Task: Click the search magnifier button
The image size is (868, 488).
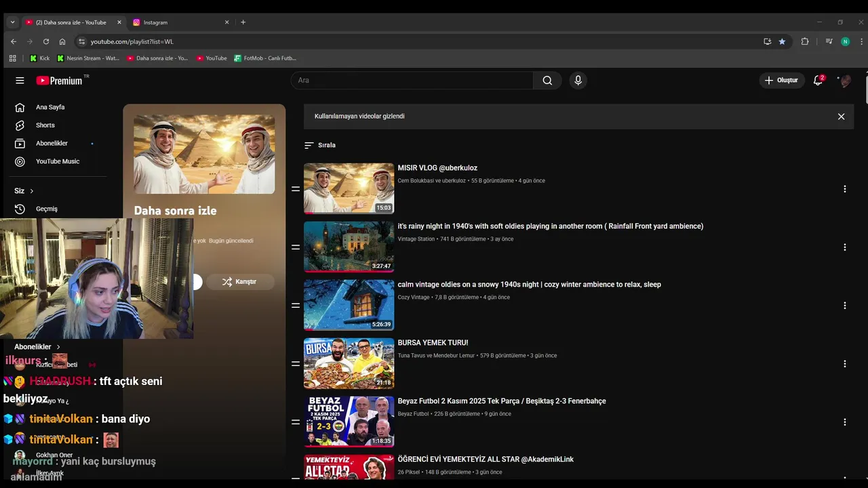Action: click(x=547, y=80)
